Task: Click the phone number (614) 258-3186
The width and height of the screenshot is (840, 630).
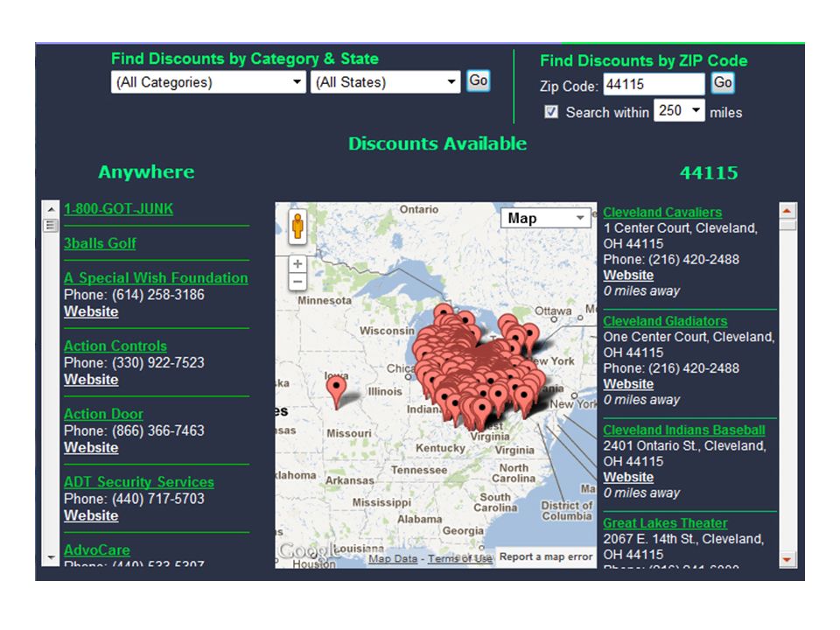Action: (x=158, y=295)
